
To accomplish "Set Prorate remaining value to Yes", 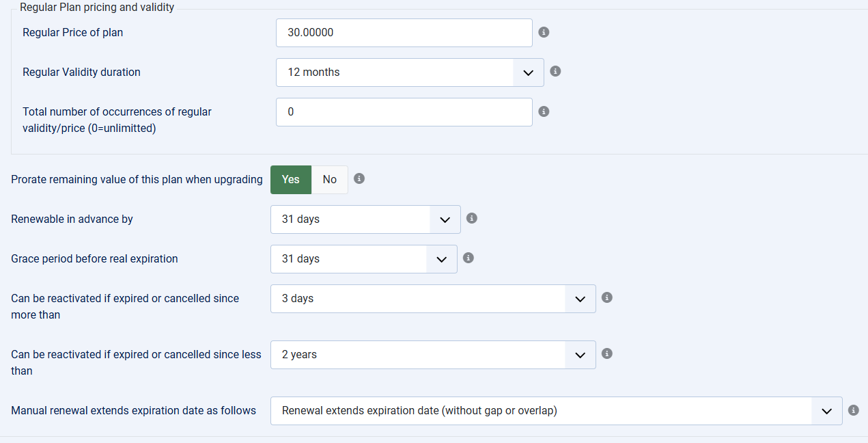I will pos(291,179).
